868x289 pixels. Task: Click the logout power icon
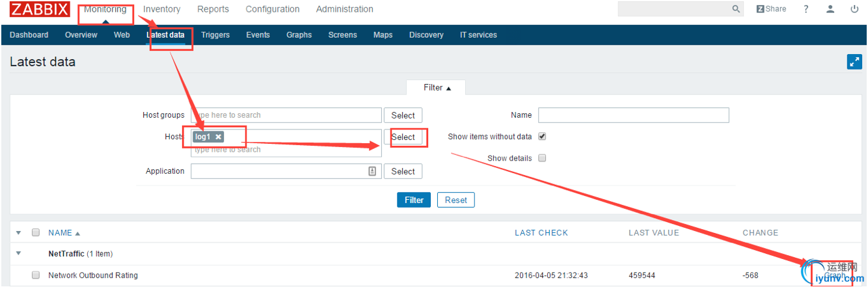point(854,9)
